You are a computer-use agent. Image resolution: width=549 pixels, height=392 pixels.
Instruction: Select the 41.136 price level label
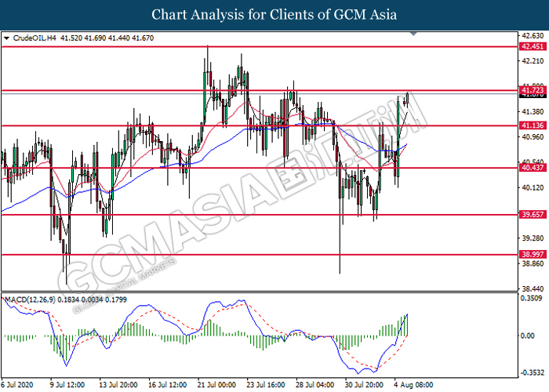point(533,125)
